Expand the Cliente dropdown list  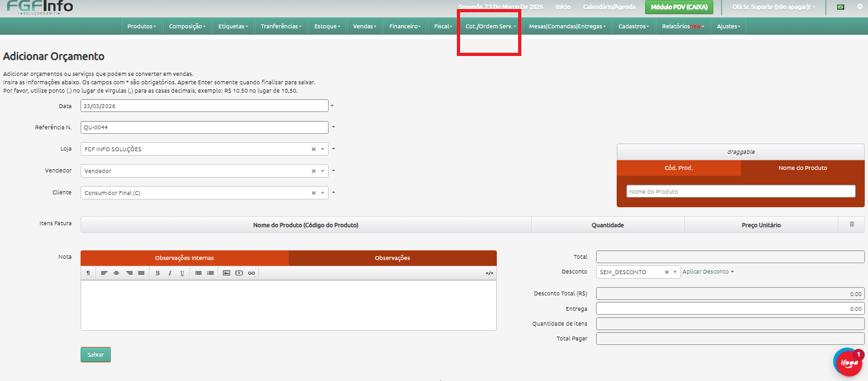point(323,193)
